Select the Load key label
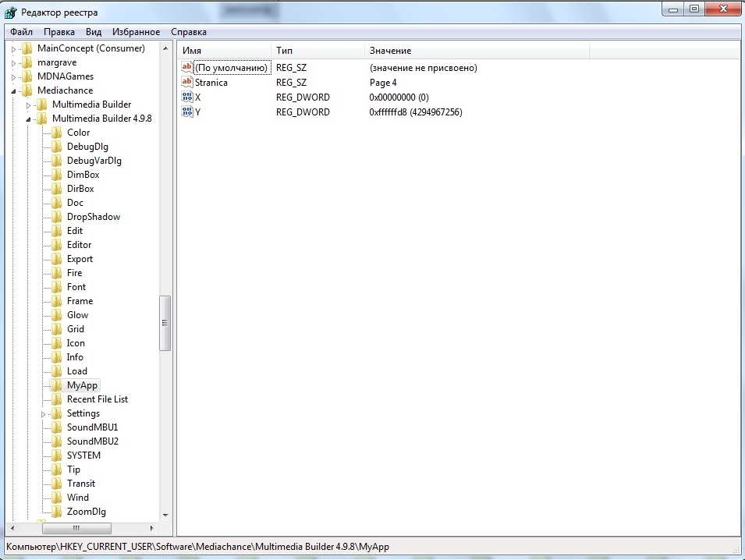745x560 pixels. (x=77, y=371)
